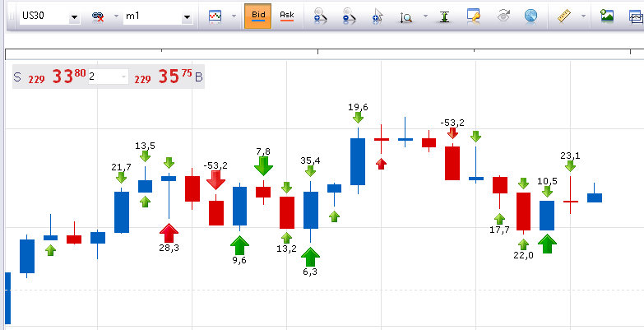The image size is (644, 330).
Task: Click the green down arrow labeled 19,6
Action: coord(358,118)
